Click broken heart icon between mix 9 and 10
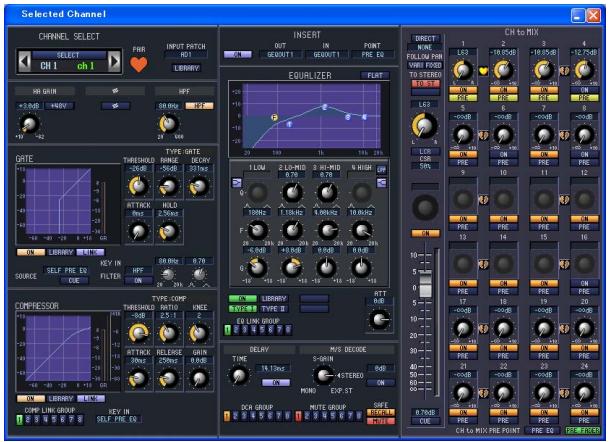Screen dimensions: 609x442 (483, 200)
